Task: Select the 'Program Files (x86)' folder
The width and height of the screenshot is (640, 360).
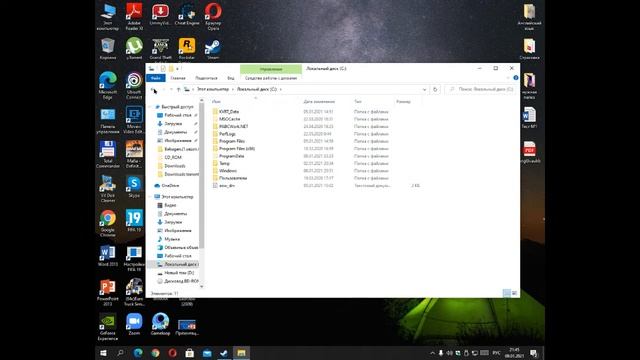Action: pos(237,149)
